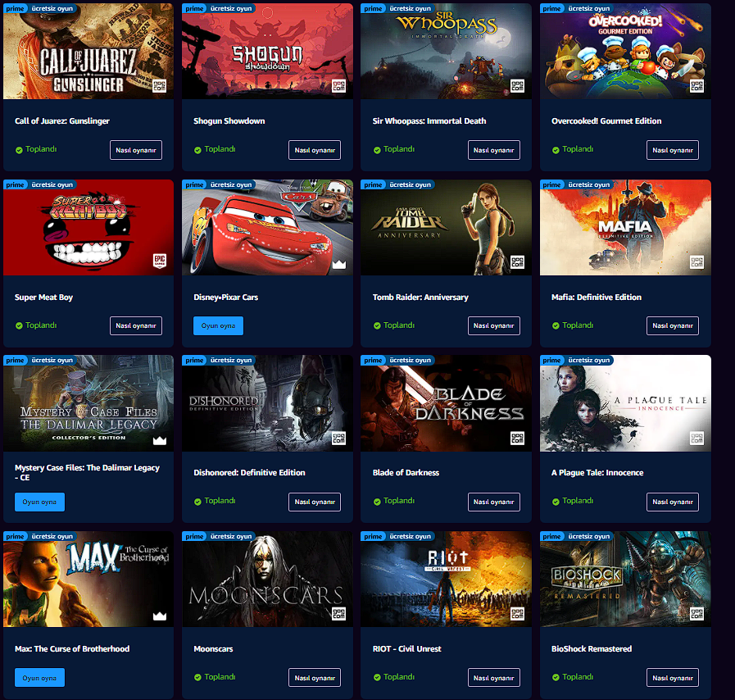The image size is (735, 700).
Task: Click the green check under Super Meat Boy
Action: 19,326
